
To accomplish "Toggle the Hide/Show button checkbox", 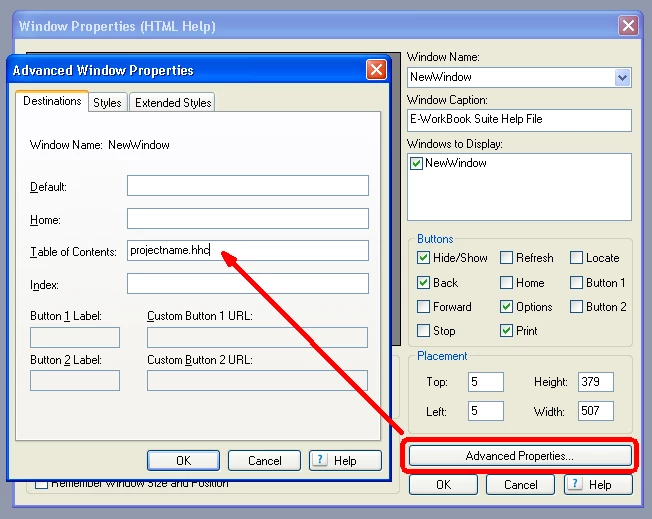I will point(423,258).
